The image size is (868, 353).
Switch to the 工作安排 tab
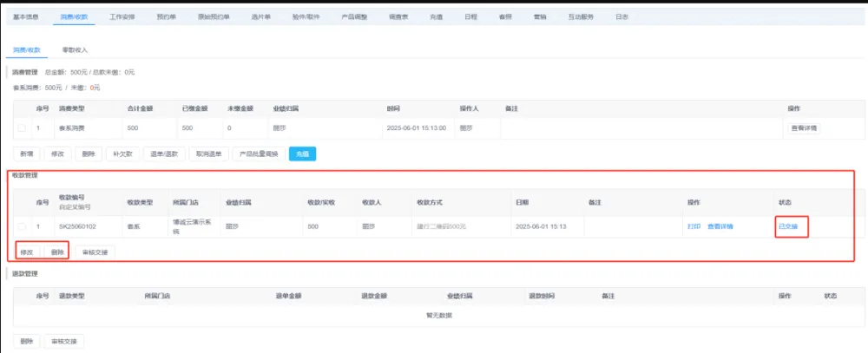pos(122,16)
